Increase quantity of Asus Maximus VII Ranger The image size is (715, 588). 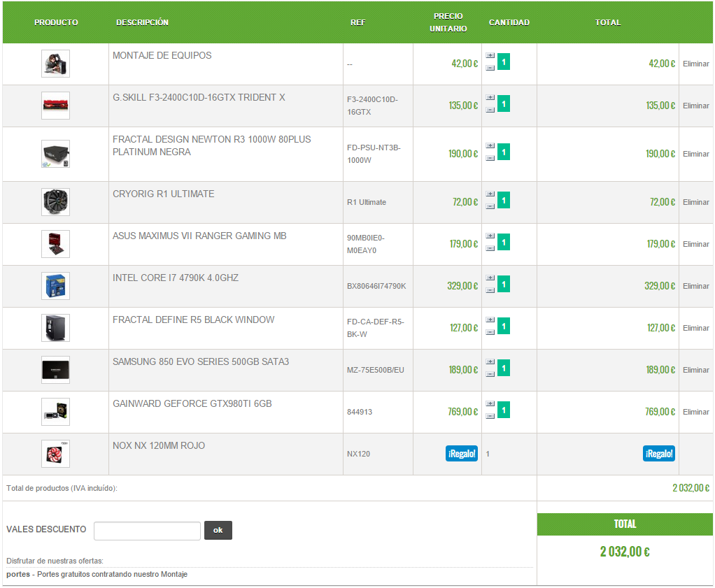pos(490,236)
